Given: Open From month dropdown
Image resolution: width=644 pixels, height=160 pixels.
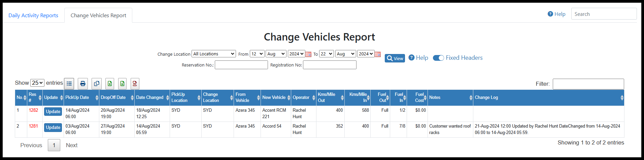Looking at the screenshot, I should tap(276, 54).
